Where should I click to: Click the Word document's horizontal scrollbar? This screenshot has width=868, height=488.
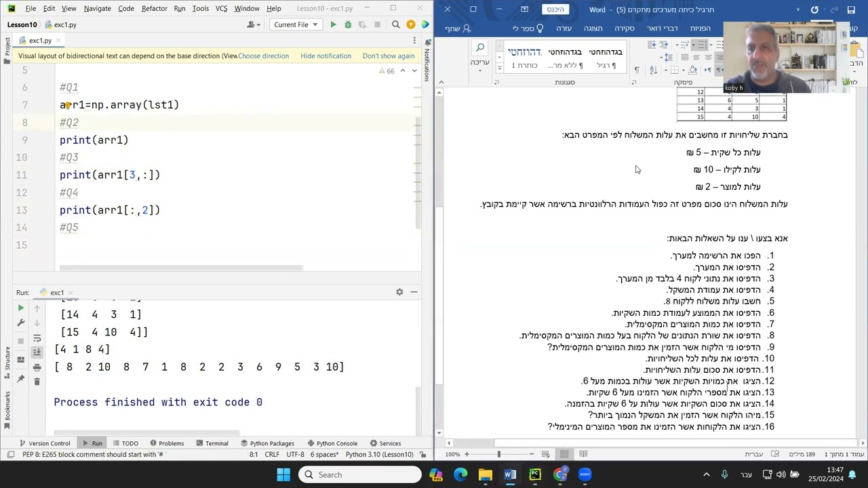click(651, 443)
